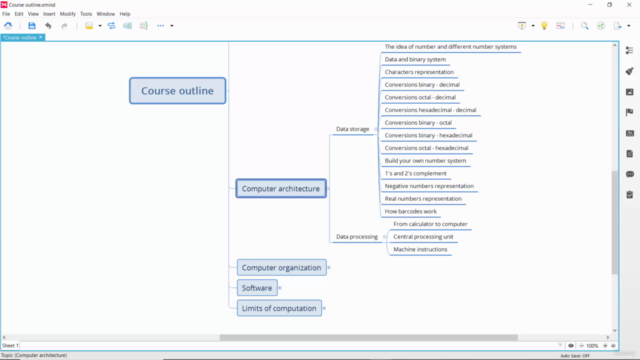Viewport: 640px width, 360px height.
Task: Select the Machine instructions subtopic
Action: coord(420,249)
